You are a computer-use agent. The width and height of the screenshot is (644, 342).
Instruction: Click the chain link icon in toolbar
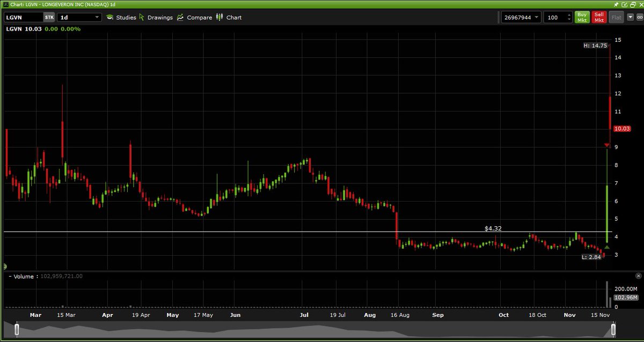(639, 18)
